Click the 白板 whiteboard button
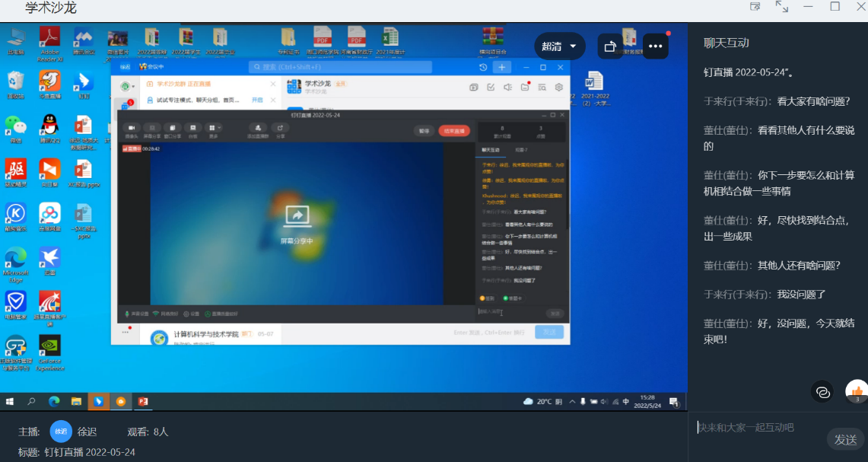868x462 pixels. 192,131
